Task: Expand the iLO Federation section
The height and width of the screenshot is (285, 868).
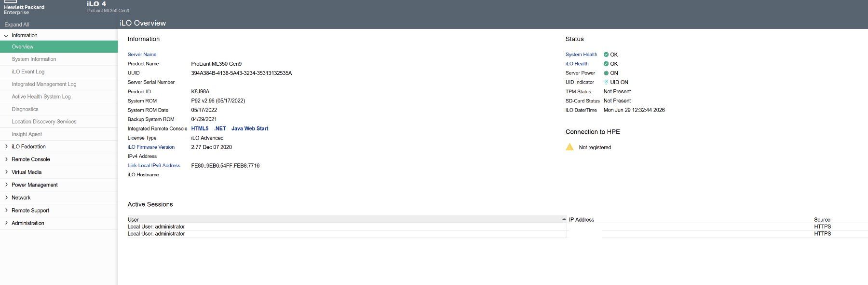Action: point(6,146)
